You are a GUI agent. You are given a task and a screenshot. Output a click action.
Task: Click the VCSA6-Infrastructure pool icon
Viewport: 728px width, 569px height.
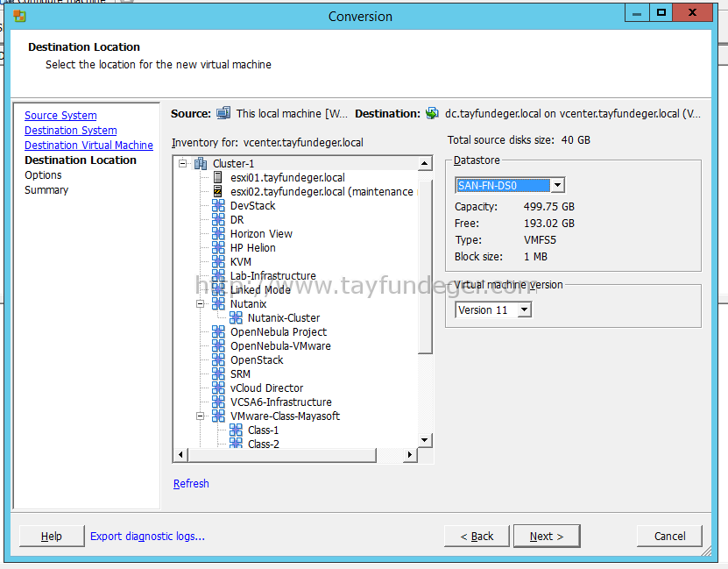click(218, 402)
